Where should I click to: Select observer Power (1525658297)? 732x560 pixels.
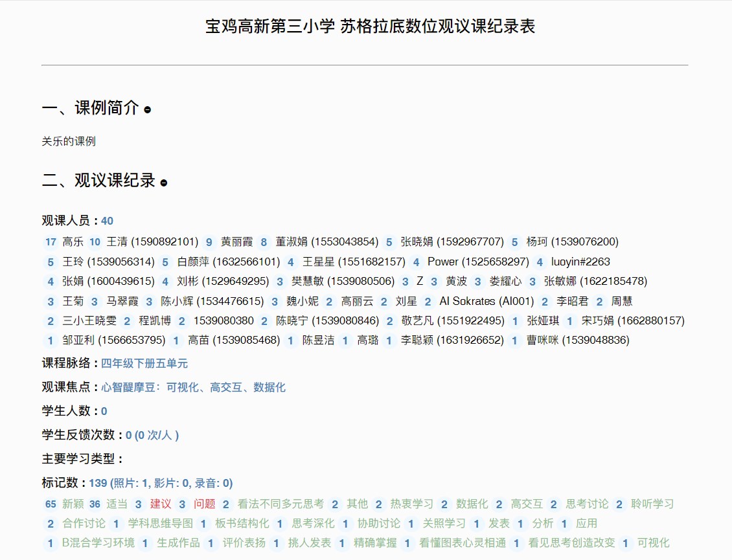pos(478,262)
